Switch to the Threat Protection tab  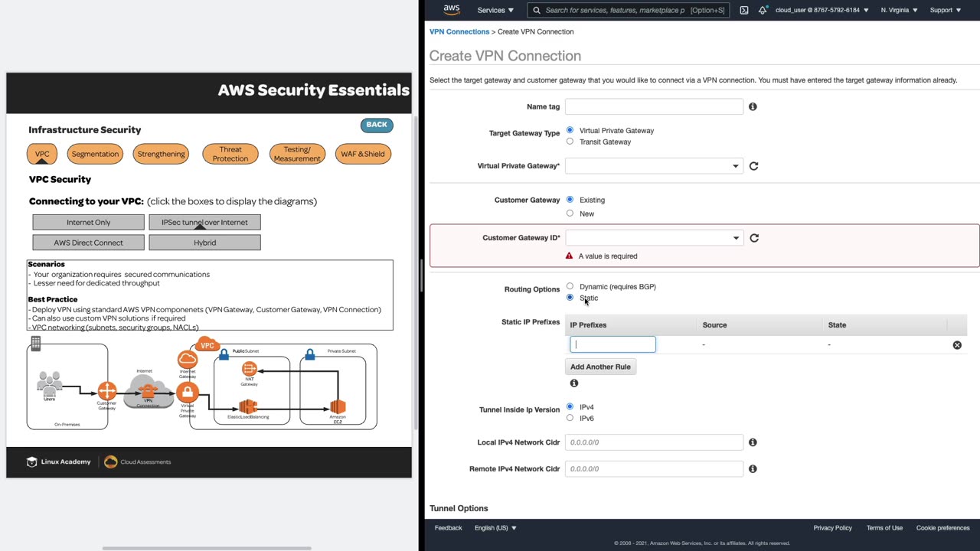230,154
